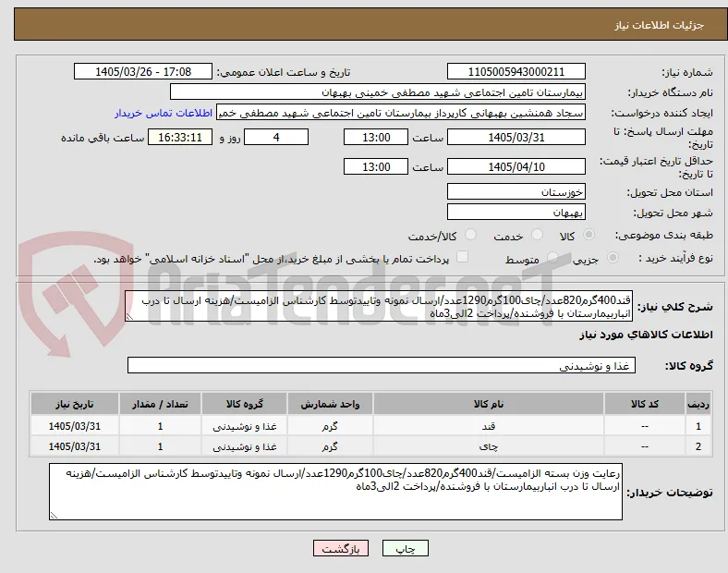Select the کالا radio button

pyautogui.click(x=588, y=235)
